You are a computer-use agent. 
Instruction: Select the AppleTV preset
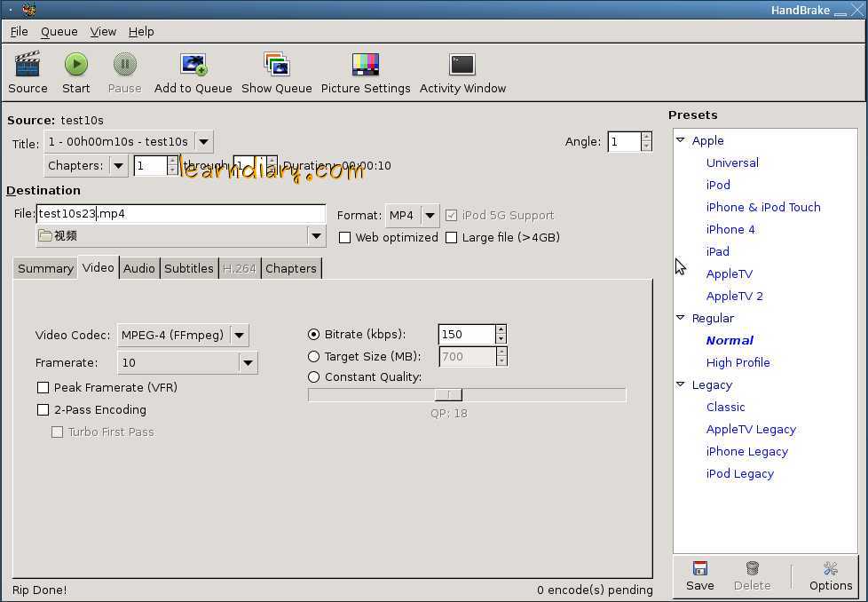pos(730,274)
